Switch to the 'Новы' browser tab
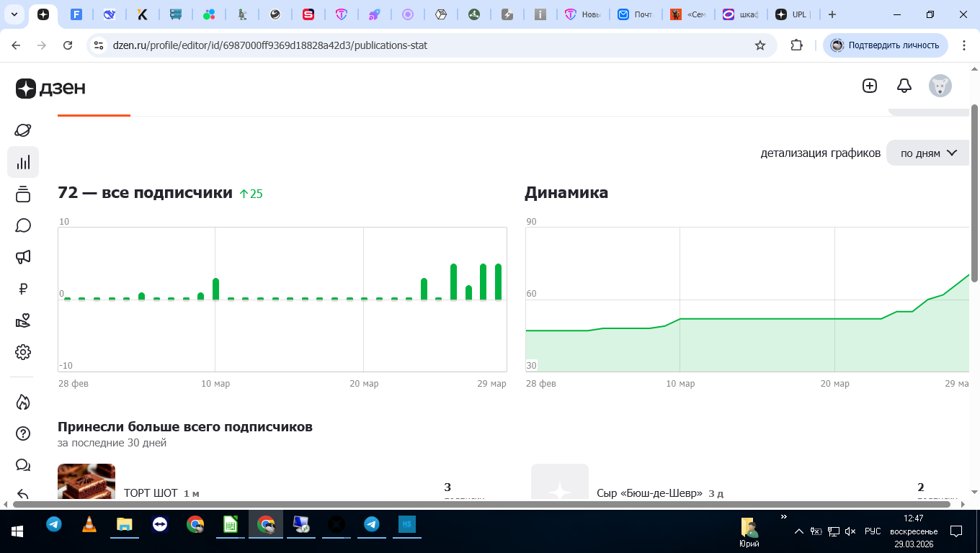This screenshot has width=980, height=553. click(583, 14)
